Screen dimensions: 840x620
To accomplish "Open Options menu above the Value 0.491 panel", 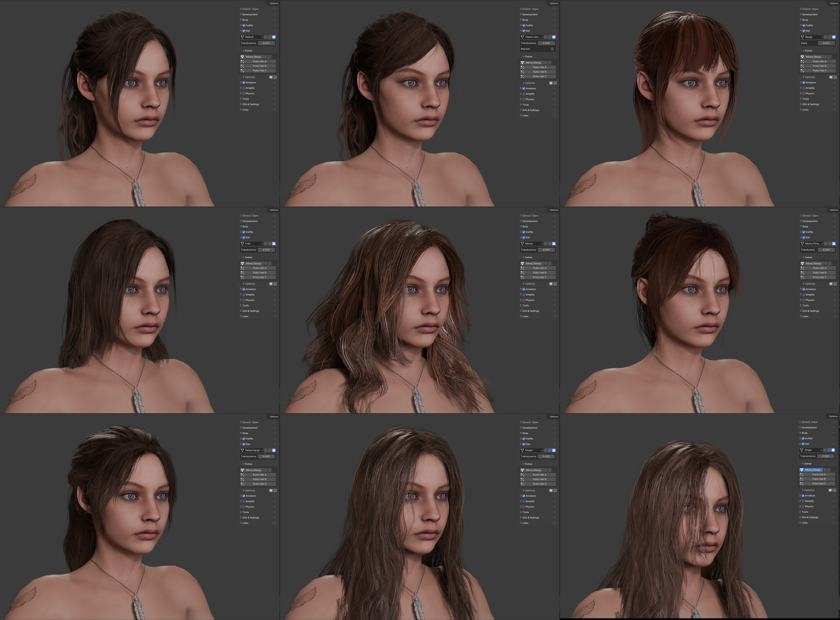I will 834,3.
